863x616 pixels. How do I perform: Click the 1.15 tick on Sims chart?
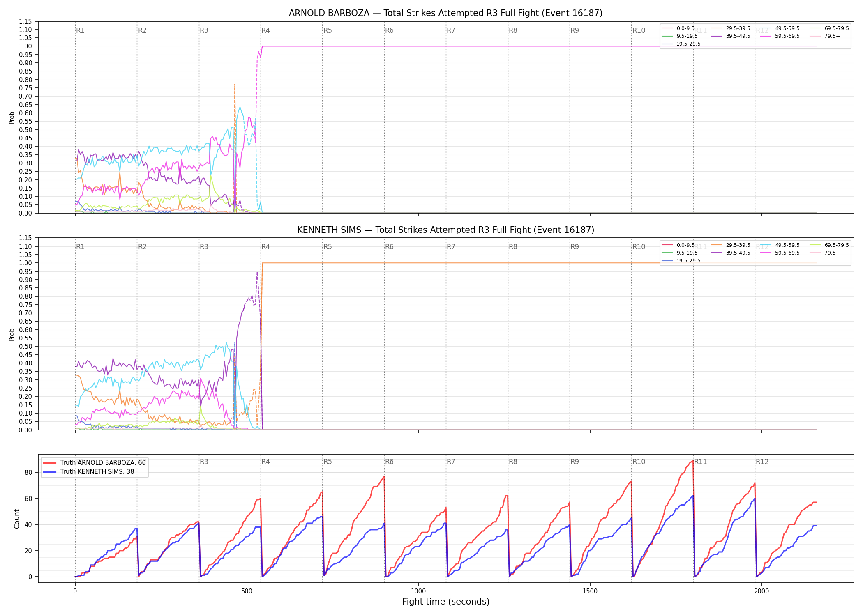25,238
